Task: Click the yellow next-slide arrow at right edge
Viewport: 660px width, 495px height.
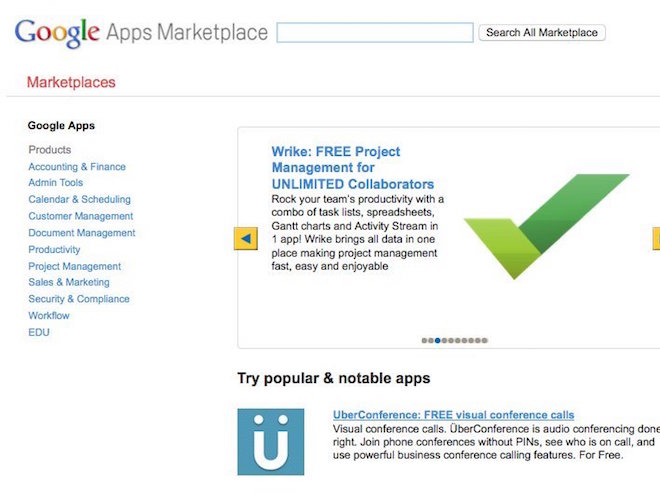Action: [656, 239]
